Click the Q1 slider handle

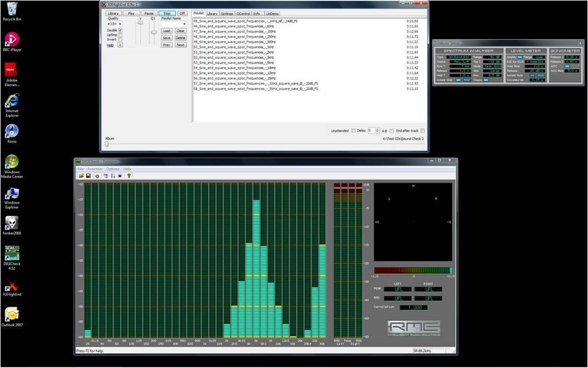[x=153, y=32]
